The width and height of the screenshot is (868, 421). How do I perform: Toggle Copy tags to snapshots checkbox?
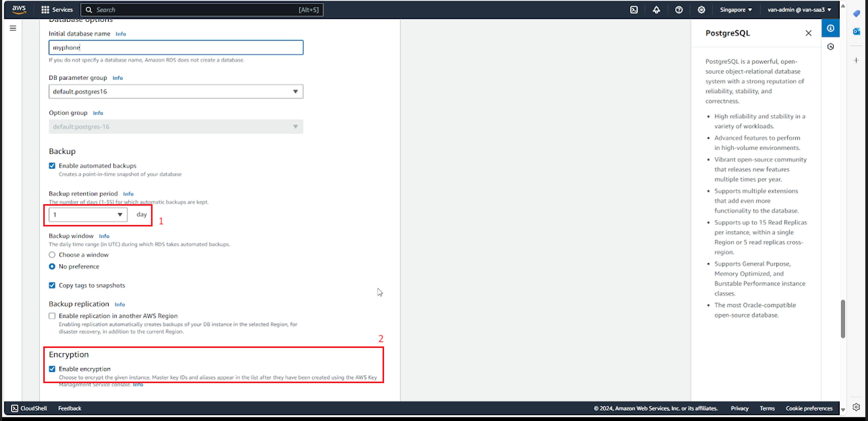52,286
